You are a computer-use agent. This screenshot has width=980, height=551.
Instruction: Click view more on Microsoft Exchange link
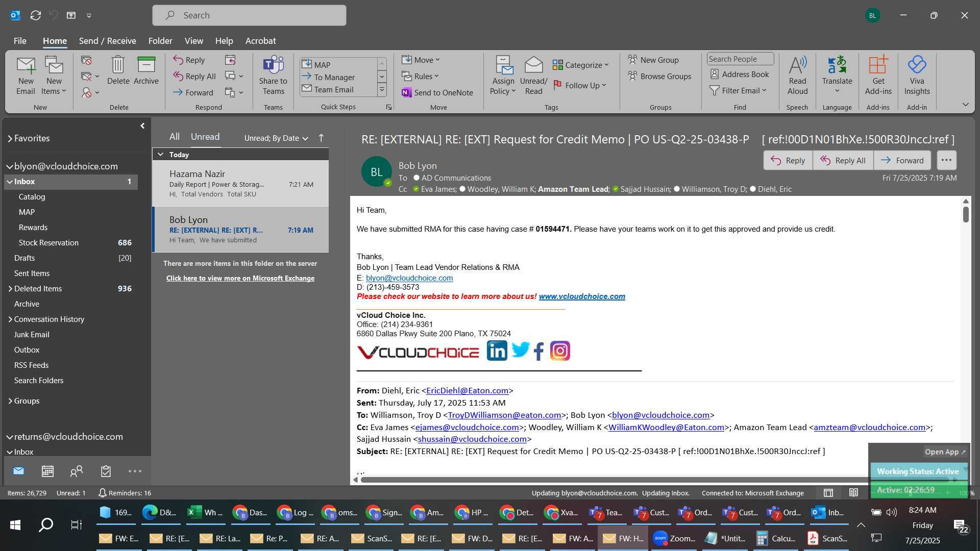tap(240, 278)
